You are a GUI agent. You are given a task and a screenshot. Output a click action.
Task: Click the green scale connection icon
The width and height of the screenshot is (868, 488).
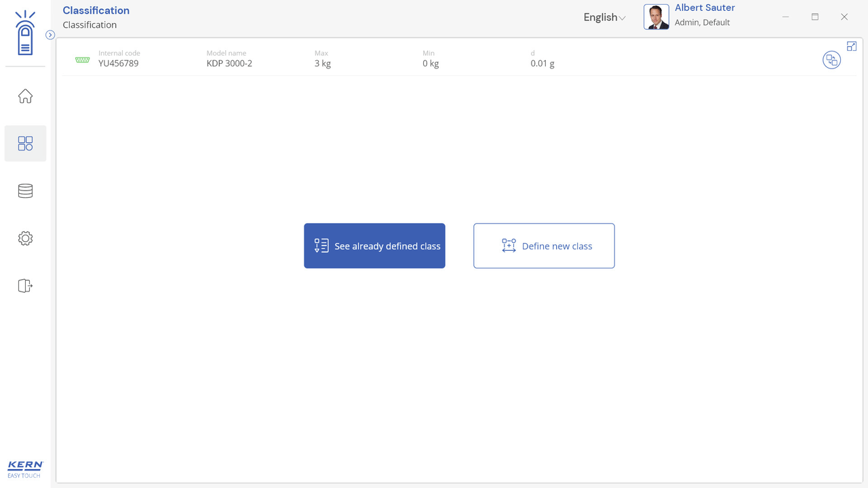(x=83, y=60)
